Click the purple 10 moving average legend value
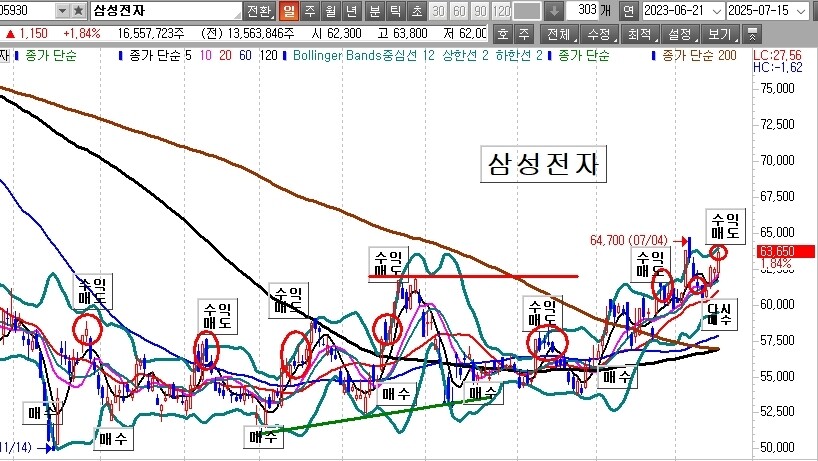The width and height of the screenshot is (818, 461). coord(206,55)
